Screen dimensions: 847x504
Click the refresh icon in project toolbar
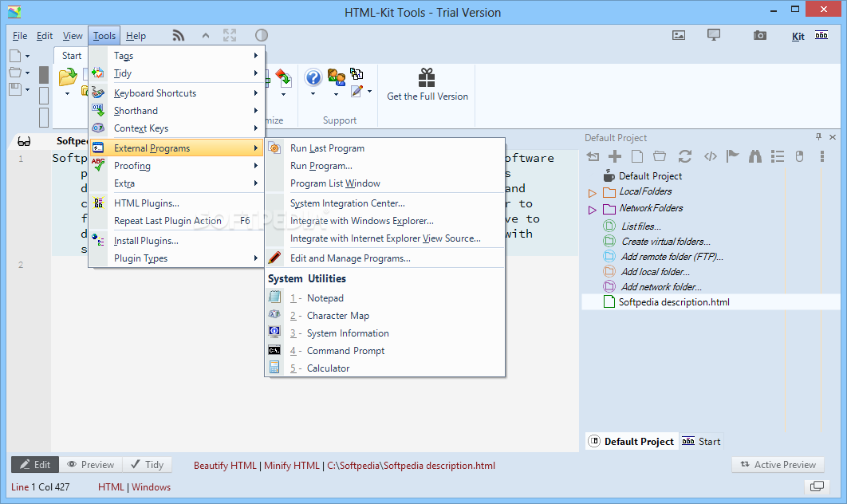[685, 156]
